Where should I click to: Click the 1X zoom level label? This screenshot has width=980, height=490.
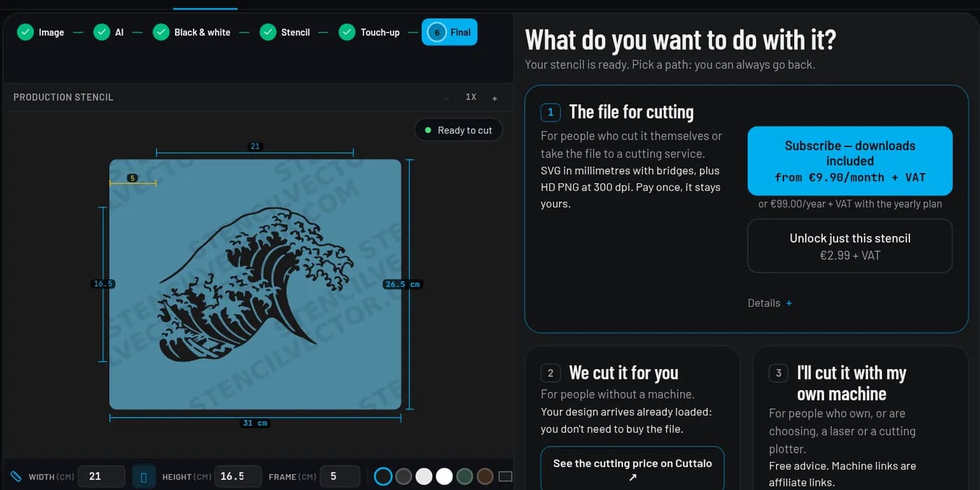(x=471, y=97)
